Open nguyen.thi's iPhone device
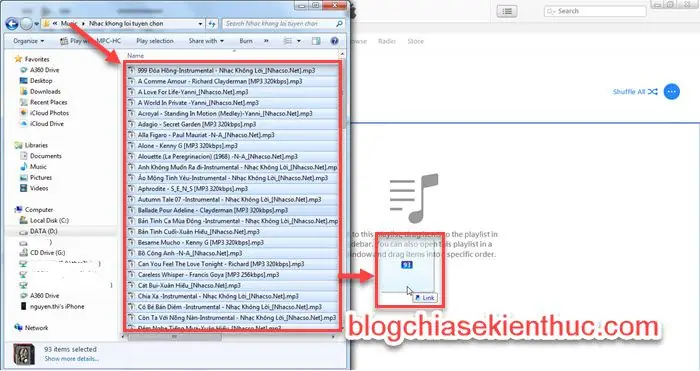700x371 pixels. (x=57, y=307)
